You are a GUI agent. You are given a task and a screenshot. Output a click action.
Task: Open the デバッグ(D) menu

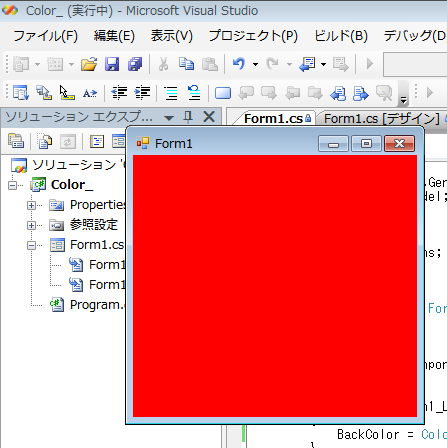coord(415,36)
